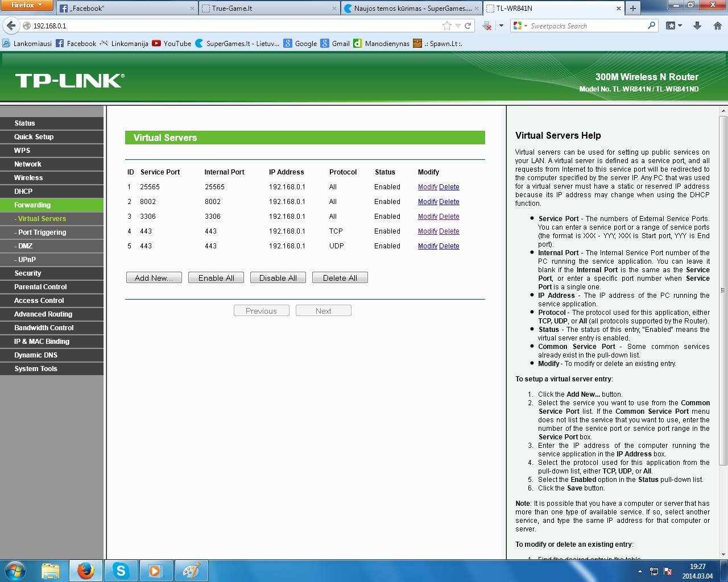This screenshot has width=728, height=582.
Task: Close the True-Game.lt tab
Action: coord(334,9)
